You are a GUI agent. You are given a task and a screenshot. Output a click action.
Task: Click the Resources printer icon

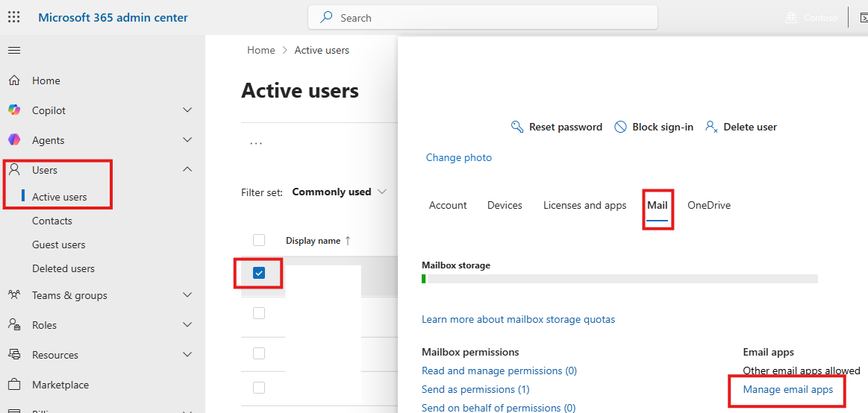pyautogui.click(x=14, y=355)
